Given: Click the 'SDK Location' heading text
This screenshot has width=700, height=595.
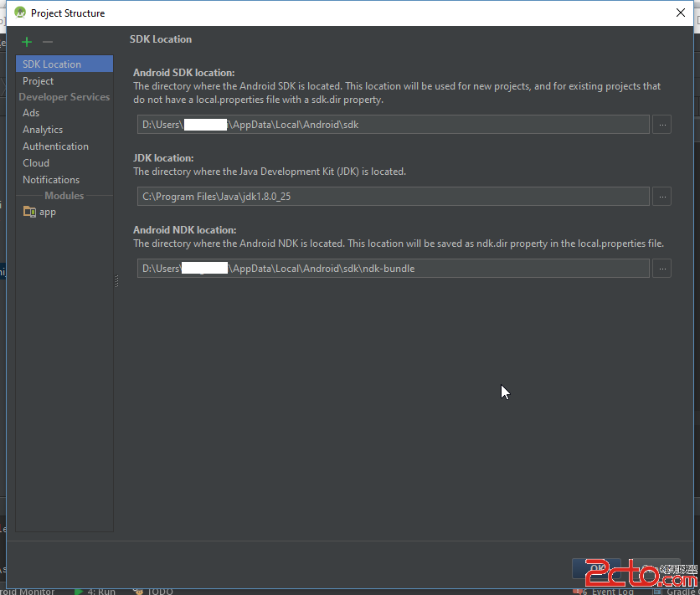Looking at the screenshot, I should click(x=160, y=39).
